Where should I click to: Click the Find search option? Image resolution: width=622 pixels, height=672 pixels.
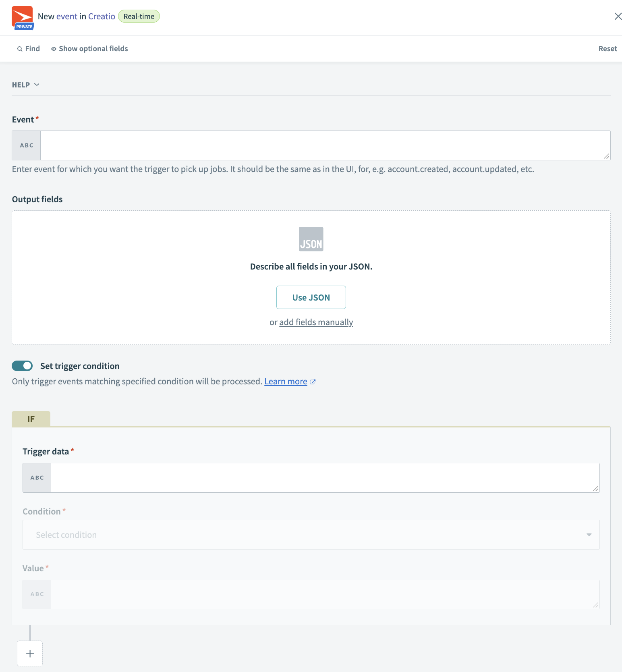pyautogui.click(x=29, y=49)
